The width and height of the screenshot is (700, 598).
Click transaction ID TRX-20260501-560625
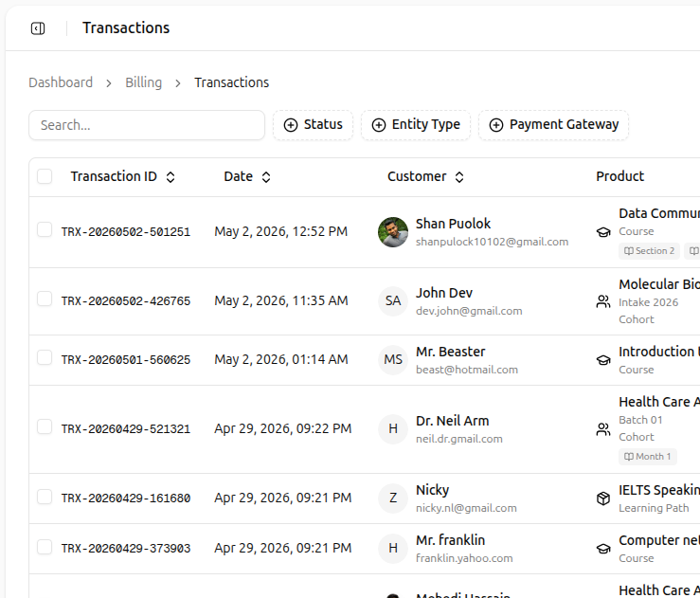pos(126,360)
